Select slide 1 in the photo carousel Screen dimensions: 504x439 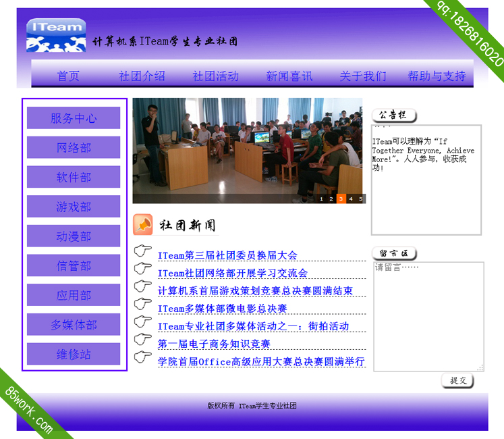pos(322,199)
